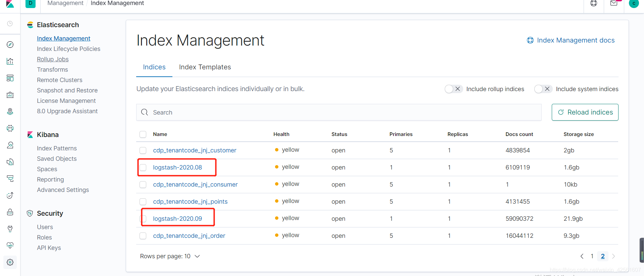Screen dimensions: 644x276
Task: Go to page 1 of indices
Action: (592, 256)
